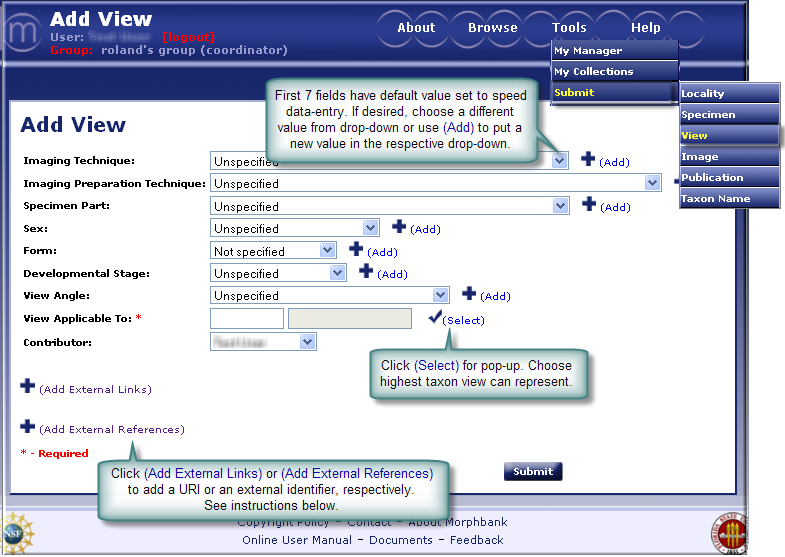Image resolution: width=785 pixels, height=557 pixels.
Task: Choose Taxon Name in Submit submenu
Action: pyautogui.click(x=715, y=199)
